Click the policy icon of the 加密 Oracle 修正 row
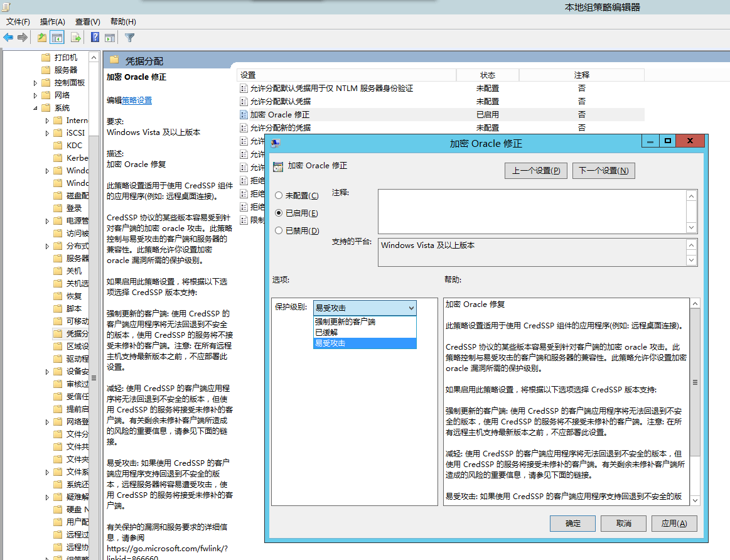This screenshot has width=730, height=560. (244, 114)
